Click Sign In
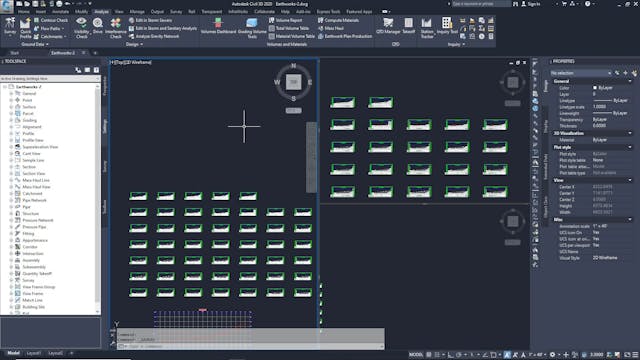The width and height of the screenshot is (640, 360). point(531,4)
